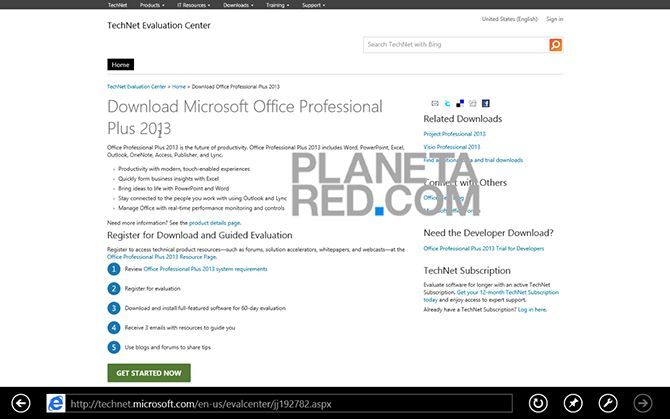The image size is (670, 419).
Task: Click the Home breadcrumb link
Action: (179, 87)
